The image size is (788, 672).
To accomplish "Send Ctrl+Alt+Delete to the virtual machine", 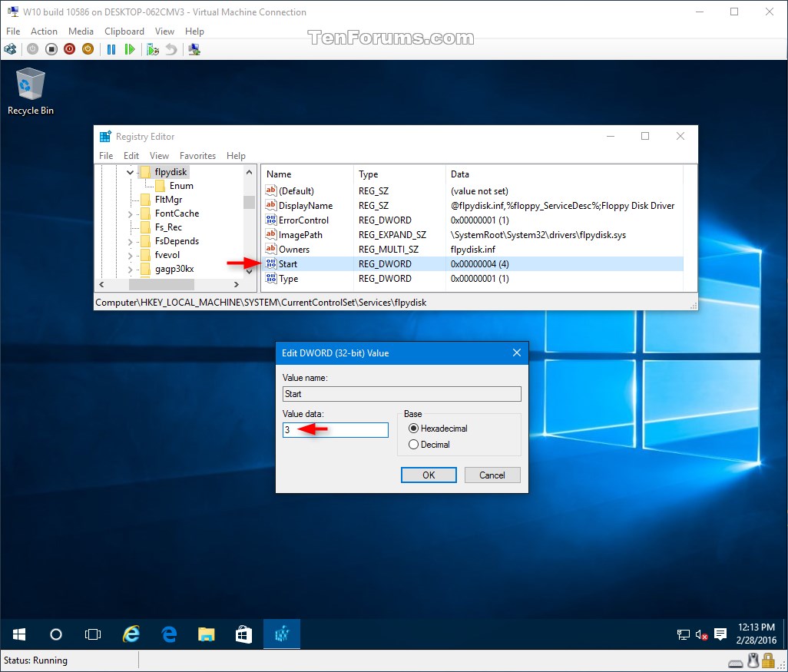I will (x=11, y=48).
